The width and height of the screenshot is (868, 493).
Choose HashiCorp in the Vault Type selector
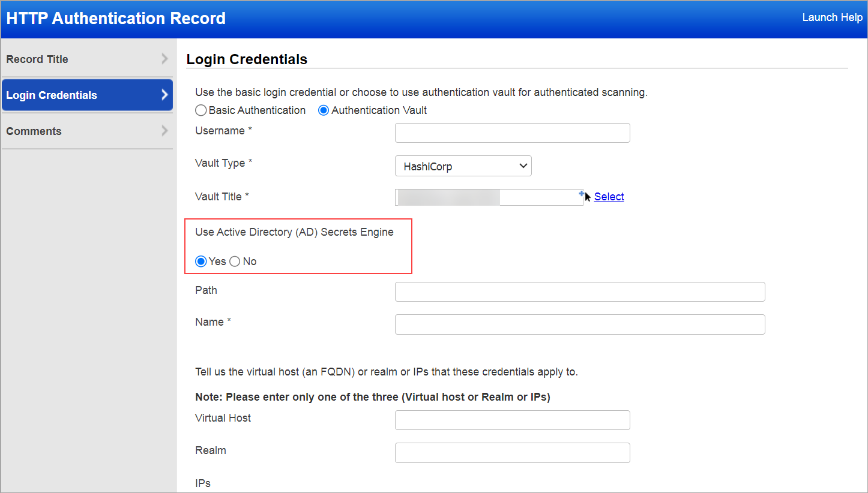(463, 166)
